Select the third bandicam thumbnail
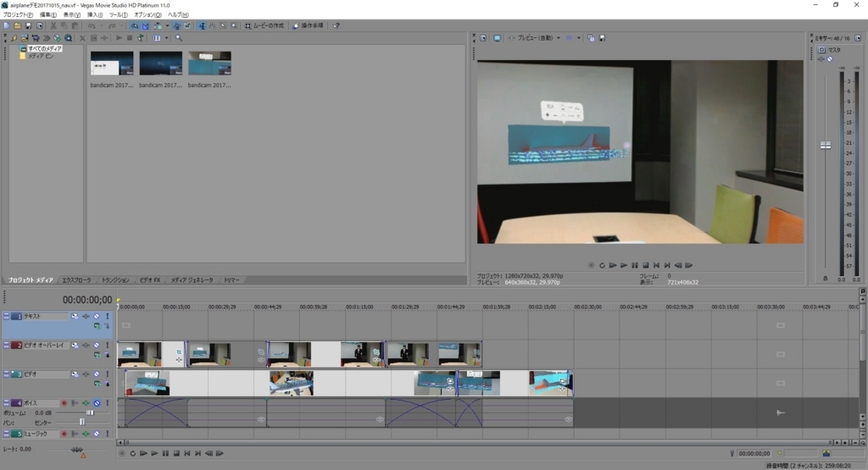The image size is (868, 470). coord(210,63)
